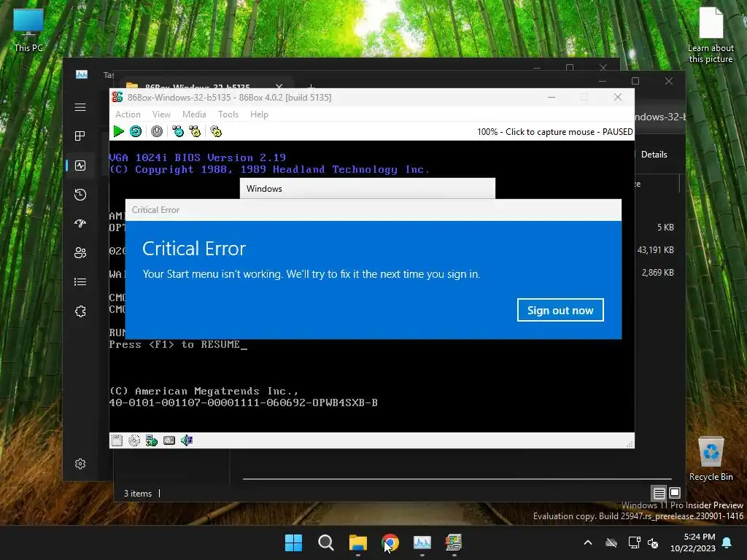The height and width of the screenshot is (560, 747).
Task: Click the ACPI shutdown power icon
Action: point(157,131)
